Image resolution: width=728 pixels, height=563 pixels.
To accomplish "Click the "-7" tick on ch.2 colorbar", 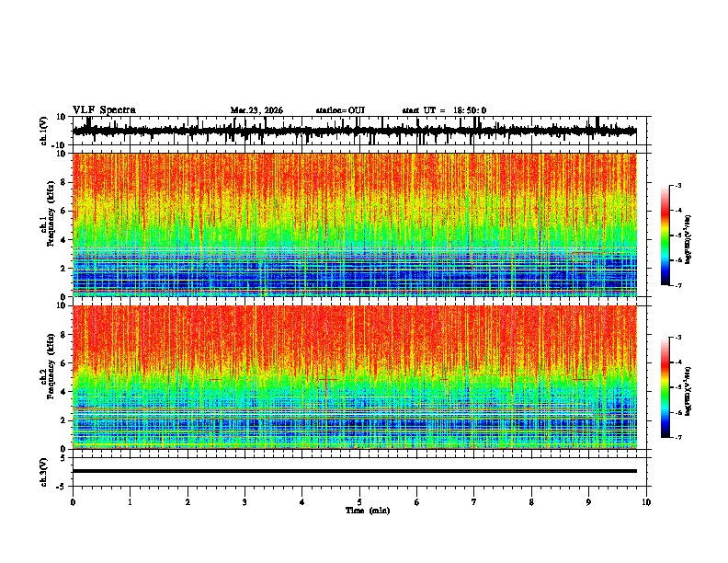I will 678,437.
